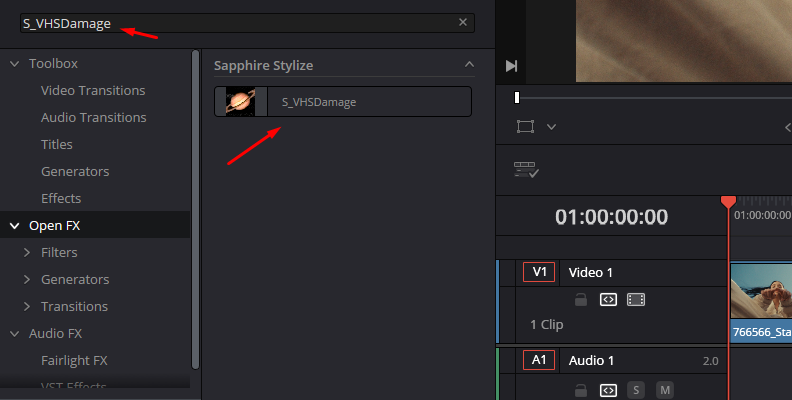Open Generators under Toolbox
Image resolution: width=792 pixels, height=400 pixels.
point(75,171)
